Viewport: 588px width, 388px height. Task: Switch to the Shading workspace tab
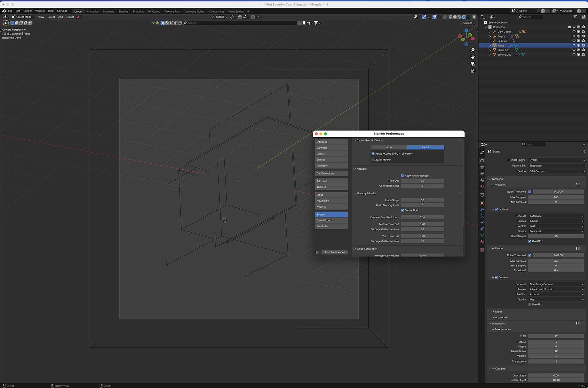coord(123,11)
